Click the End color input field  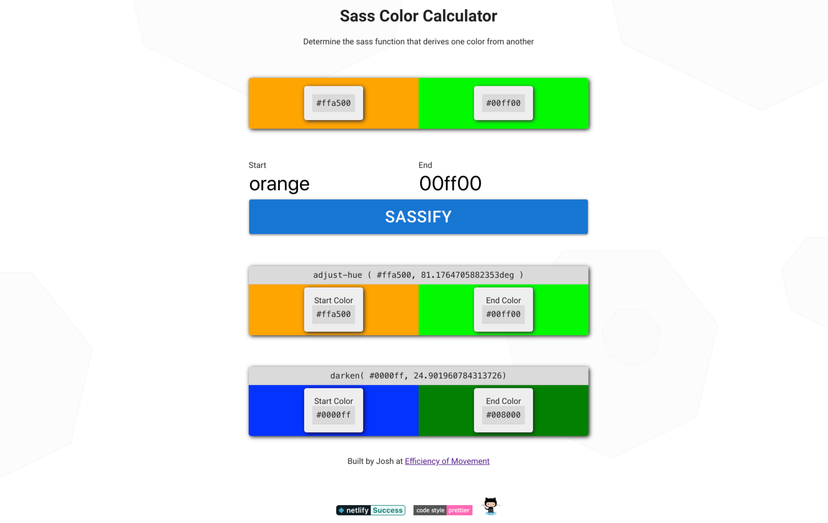pyautogui.click(x=500, y=184)
